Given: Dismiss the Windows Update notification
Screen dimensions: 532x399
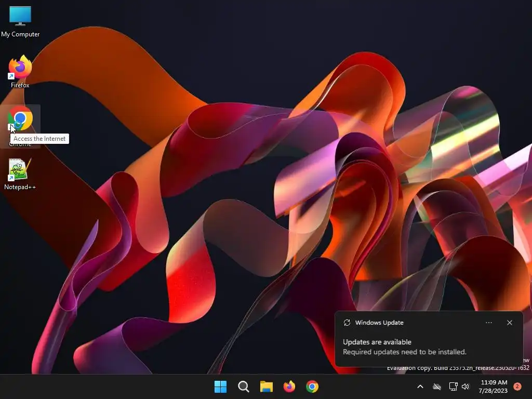Looking at the screenshot, I should pyautogui.click(x=509, y=323).
